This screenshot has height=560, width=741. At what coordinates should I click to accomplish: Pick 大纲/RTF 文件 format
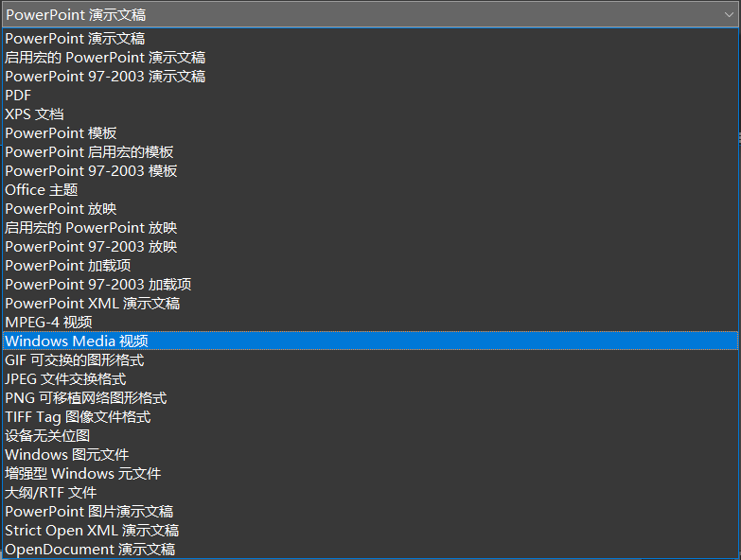pos(370,493)
